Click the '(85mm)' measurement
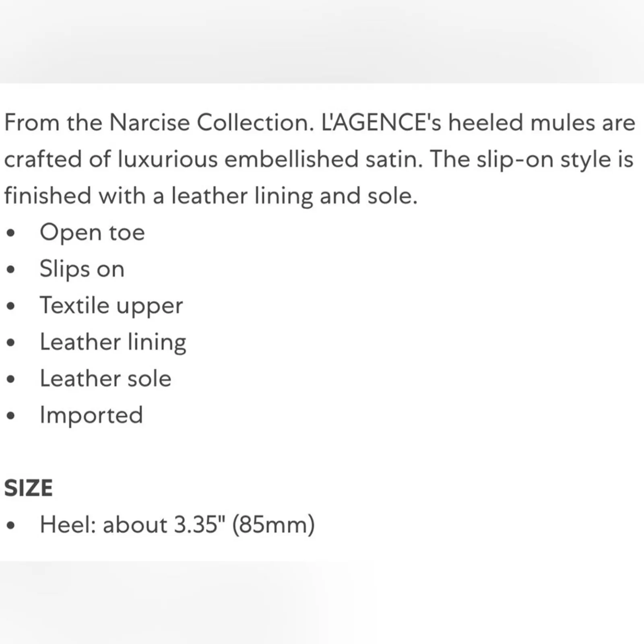 pyautogui.click(x=273, y=525)
